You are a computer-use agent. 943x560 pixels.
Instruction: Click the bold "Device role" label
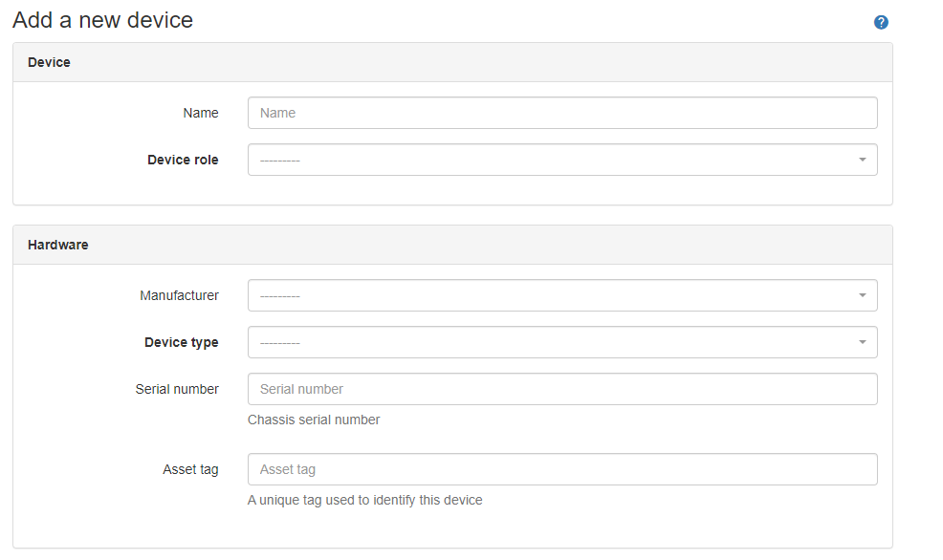[183, 160]
